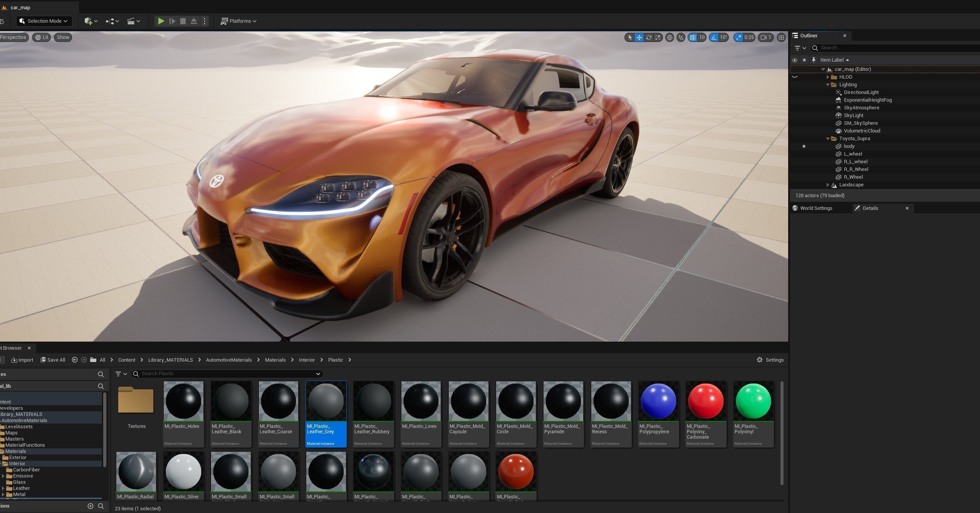Toggle scale snapping icon
The width and height of the screenshot is (980, 513).
pyautogui.click(x=738, y=37)
